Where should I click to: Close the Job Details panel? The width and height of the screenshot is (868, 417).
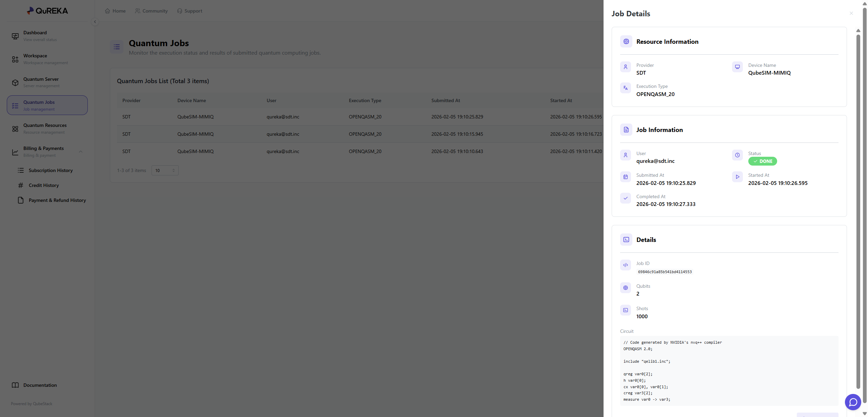pyautogui.click(x=851, y=13)
